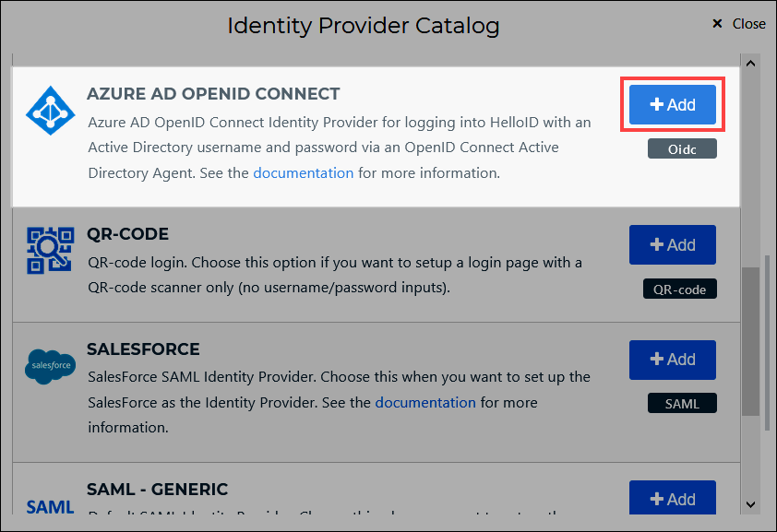777x532 pixels.
Task: Click the Azure AD diamond logo icon
Action: click(51, 111)
